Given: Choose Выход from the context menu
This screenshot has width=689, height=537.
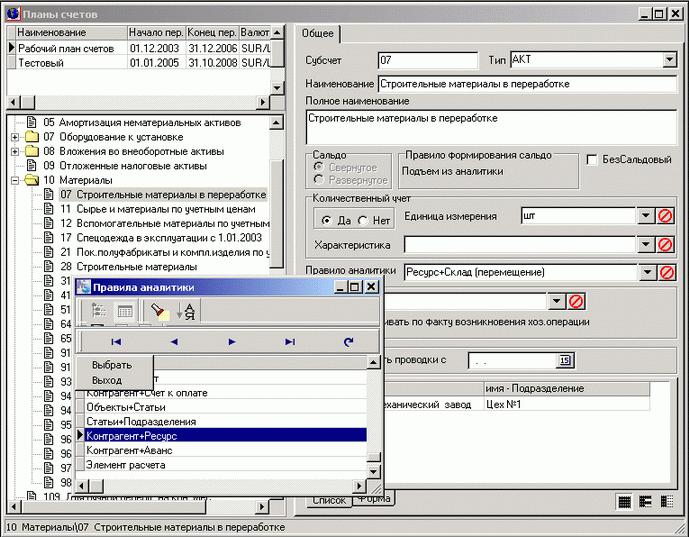Looking at the screenshot, I should click(x=107, y=380).
